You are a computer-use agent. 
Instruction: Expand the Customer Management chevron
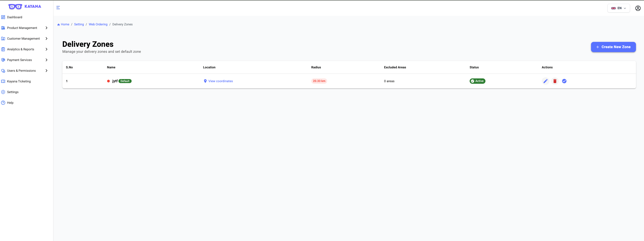point(46,39)
